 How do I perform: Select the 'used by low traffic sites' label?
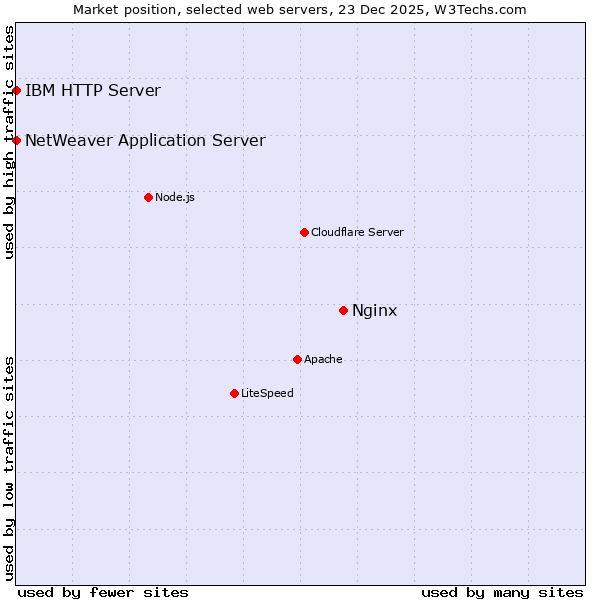(x=9, y=467)
